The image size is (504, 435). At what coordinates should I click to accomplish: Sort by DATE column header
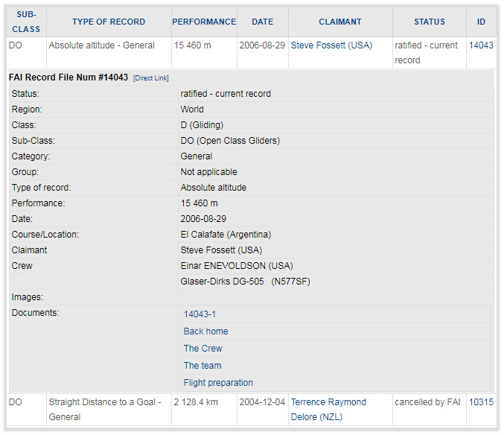(x=263, y=22)
